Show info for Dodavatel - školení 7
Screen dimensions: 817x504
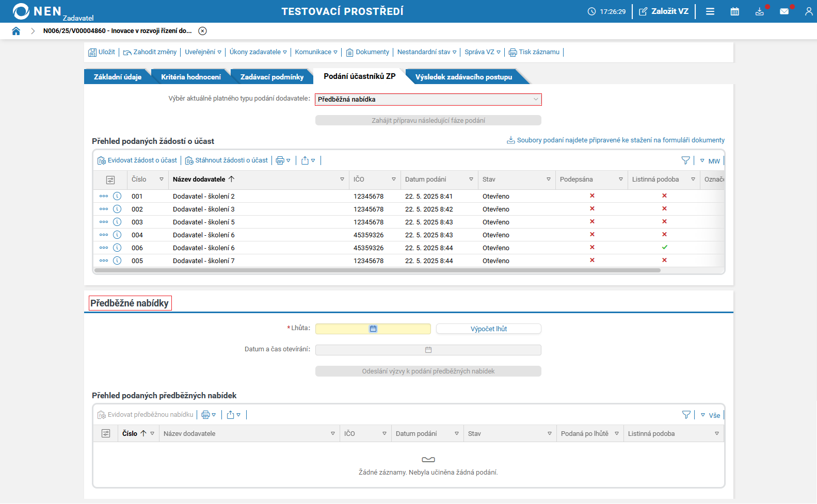point(117,261)
